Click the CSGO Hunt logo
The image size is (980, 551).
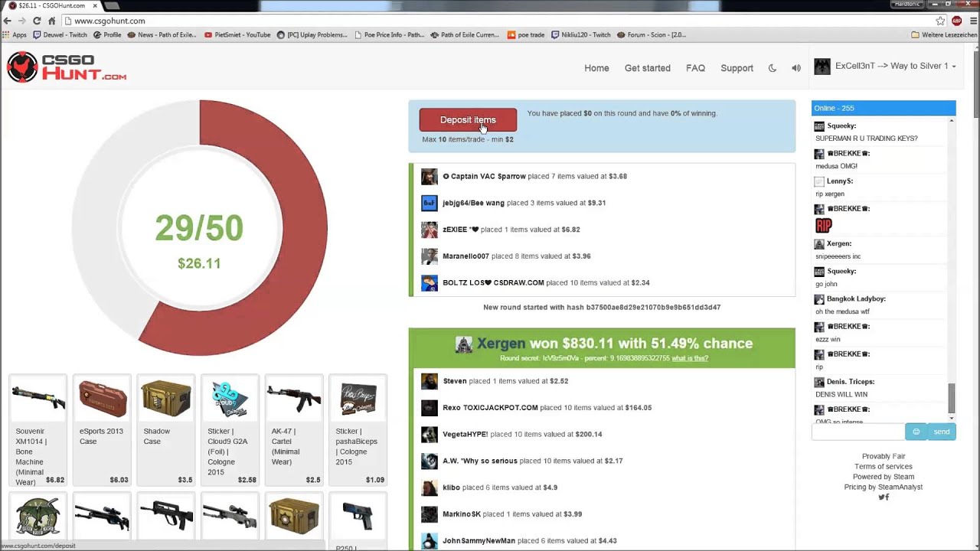click(x=67, y=67)
